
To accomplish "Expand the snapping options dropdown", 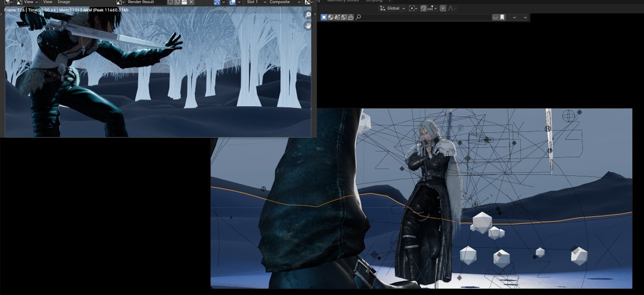I will (433, 8).
